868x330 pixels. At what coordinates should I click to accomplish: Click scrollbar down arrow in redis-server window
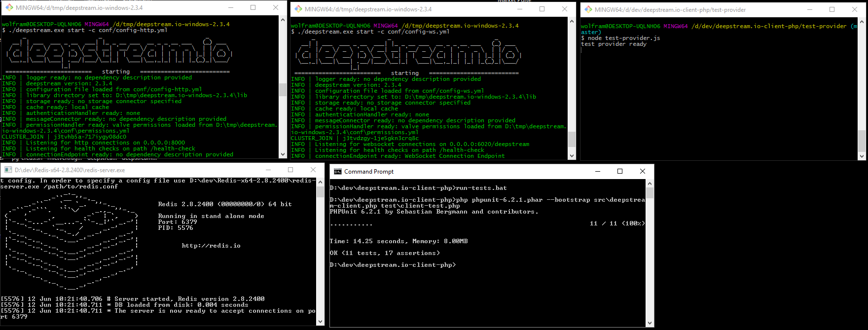click(x=320, y=322)
